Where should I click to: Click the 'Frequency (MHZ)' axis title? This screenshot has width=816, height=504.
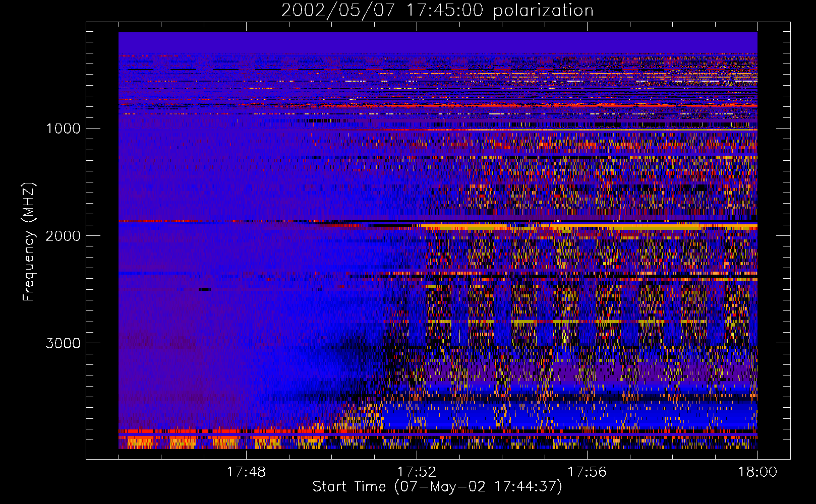29,242
